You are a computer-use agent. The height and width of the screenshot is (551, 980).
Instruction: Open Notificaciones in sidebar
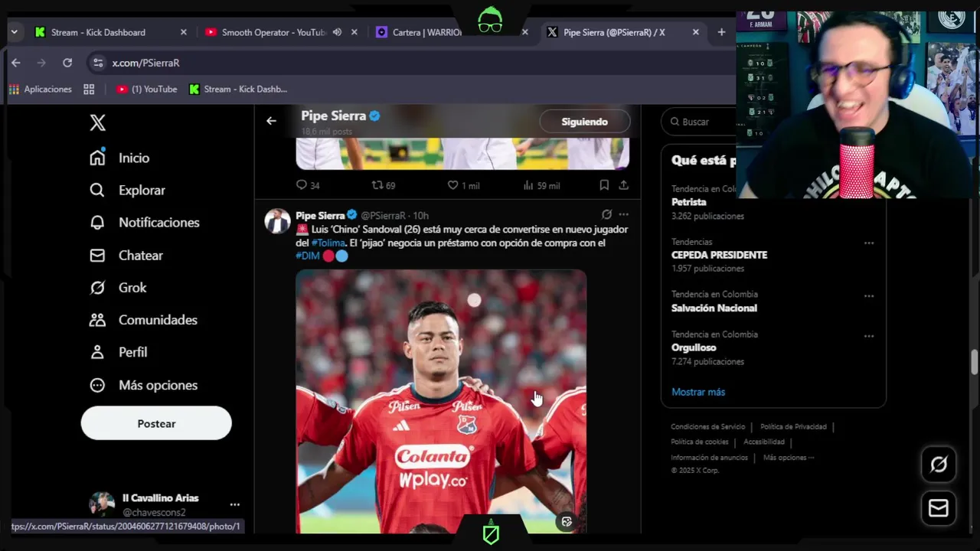[144, 223]
